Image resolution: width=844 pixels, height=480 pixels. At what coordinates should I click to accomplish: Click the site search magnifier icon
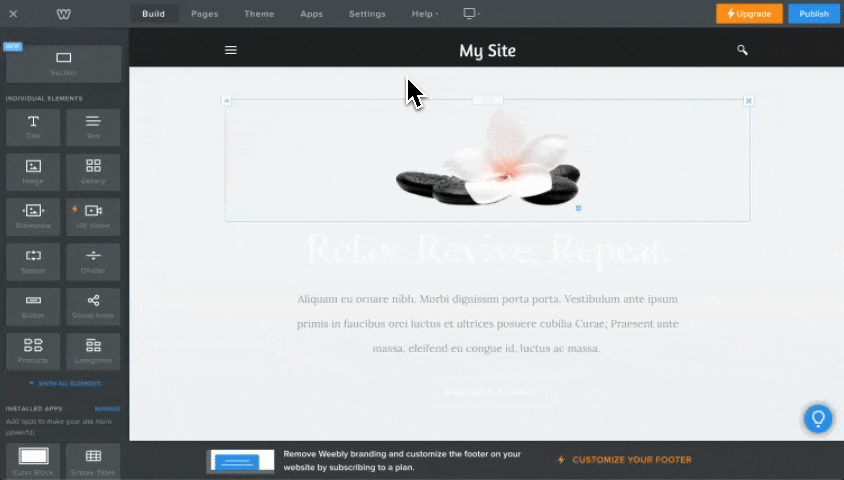(x=742, y=50)
